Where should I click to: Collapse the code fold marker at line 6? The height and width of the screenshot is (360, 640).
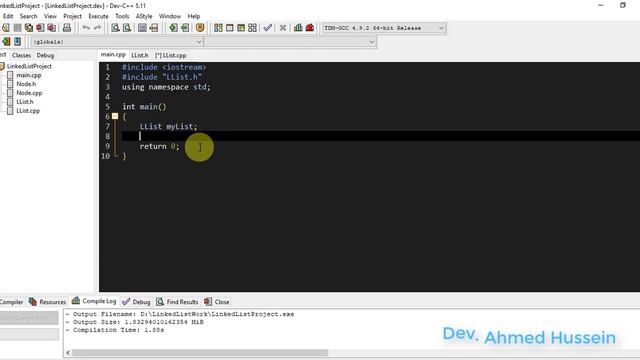click(x=115, y=116)
